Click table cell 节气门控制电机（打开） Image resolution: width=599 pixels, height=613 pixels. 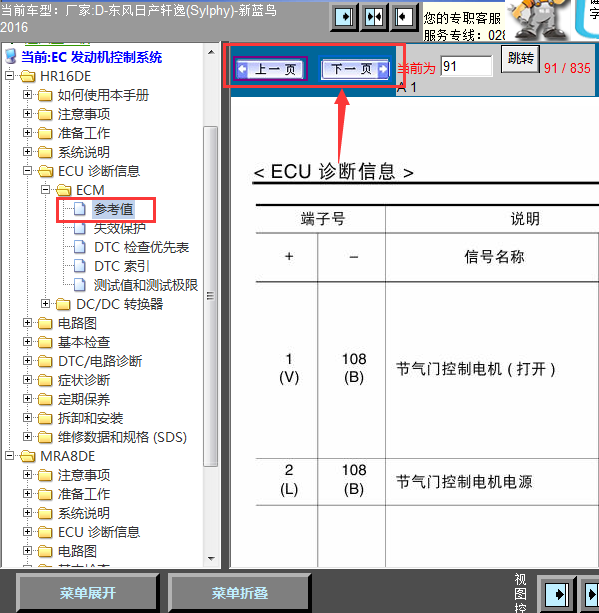pos(476,369)
